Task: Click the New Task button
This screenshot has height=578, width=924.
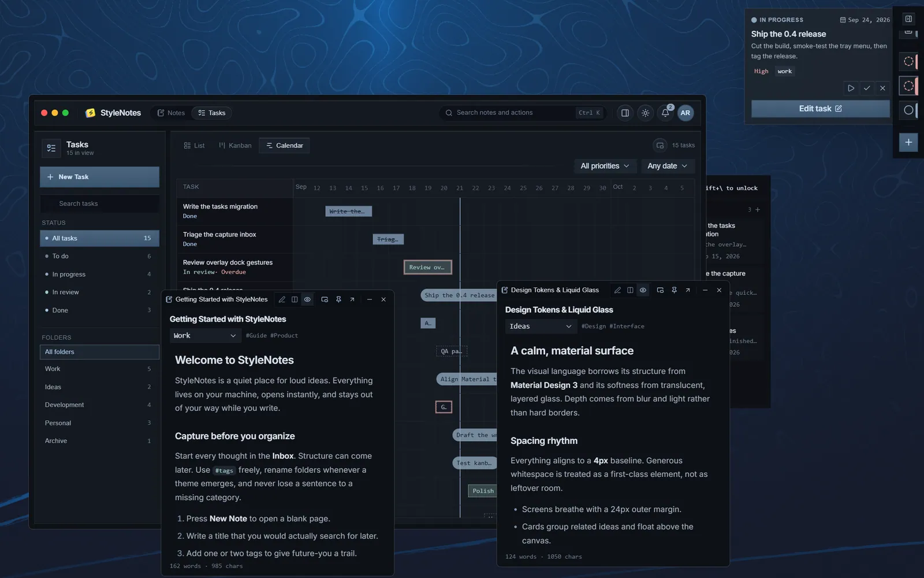Action: coord(99,177)
